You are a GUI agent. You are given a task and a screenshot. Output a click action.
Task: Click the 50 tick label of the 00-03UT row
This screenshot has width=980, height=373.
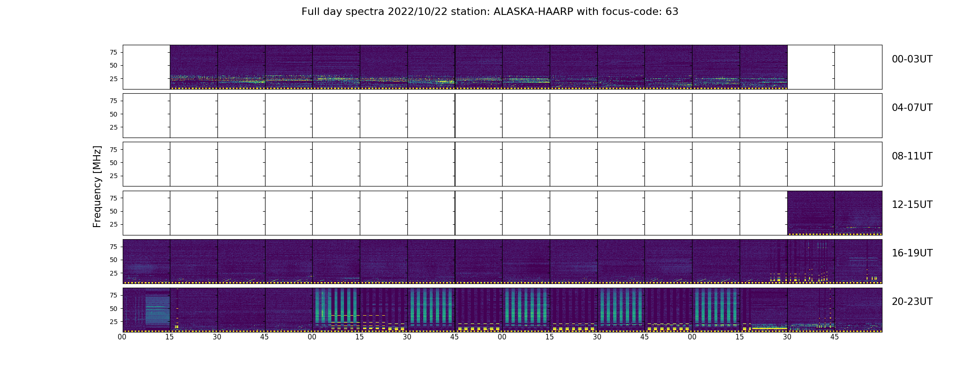pyautogui.click(x=113, y=65)
